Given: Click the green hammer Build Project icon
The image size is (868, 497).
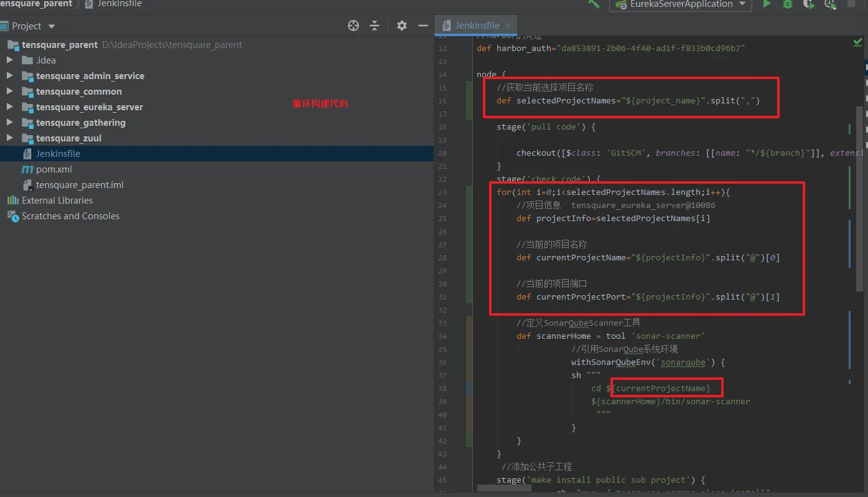Looking at the screenshot, I should [594, 4].
